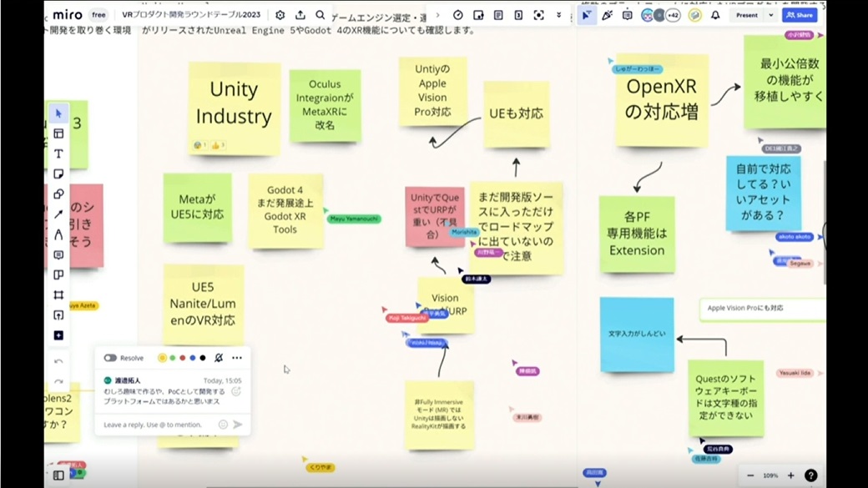Image resolution: width=868 pixels, height=488 pixels.
Task: Click the Undo arrow
Action: pos(58,361)
